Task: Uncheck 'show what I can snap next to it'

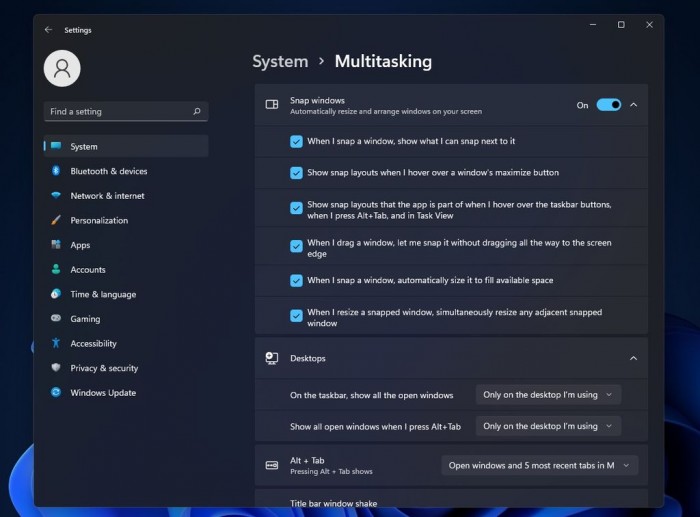Action: [296, 141]
